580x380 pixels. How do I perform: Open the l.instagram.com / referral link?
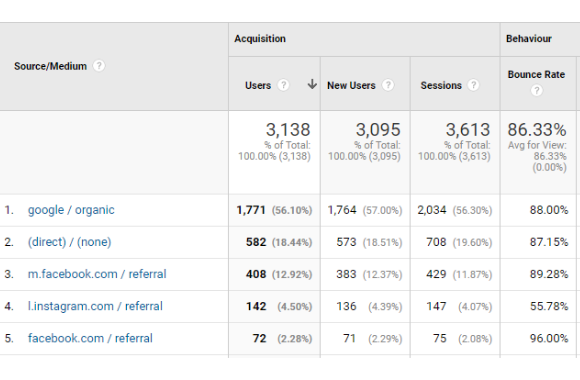95,306
